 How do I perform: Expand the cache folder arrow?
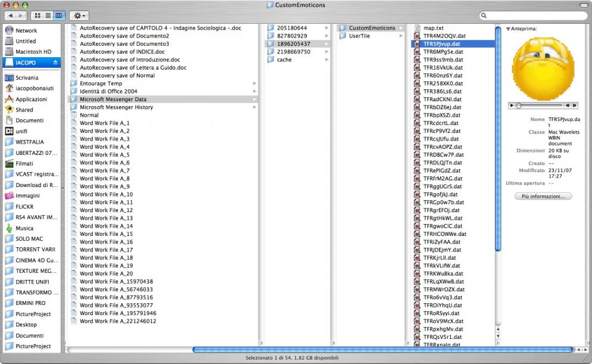(326, 60)
